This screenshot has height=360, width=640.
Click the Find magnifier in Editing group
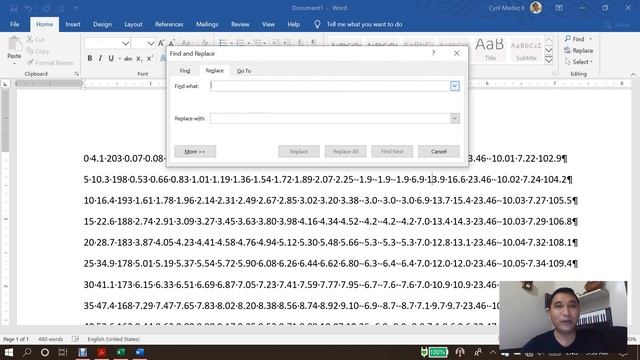574,39
